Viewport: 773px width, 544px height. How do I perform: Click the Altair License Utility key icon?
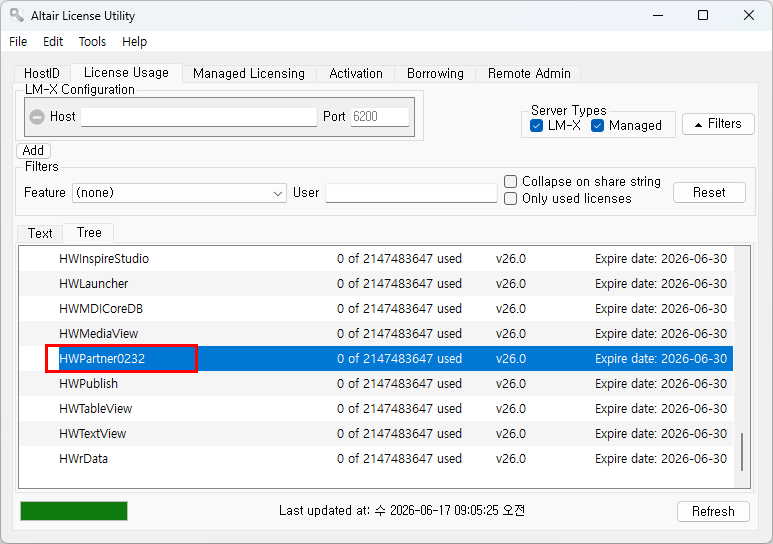coord(17,15)
